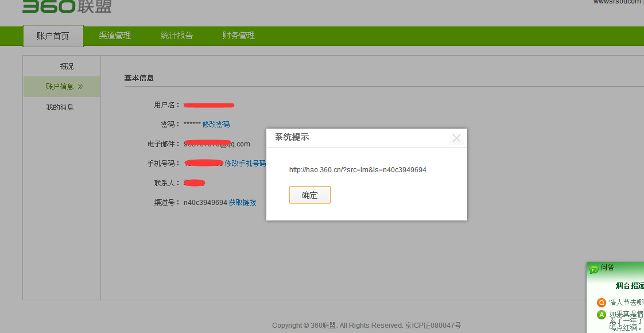
Task: Click the 360联盟 logo
Action: point(67,6)
